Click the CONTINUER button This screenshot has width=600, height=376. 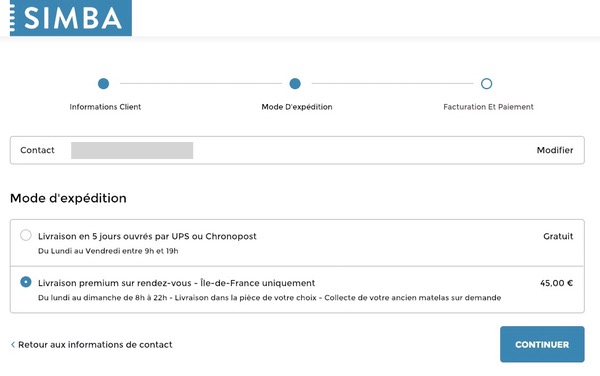(542, 344)
